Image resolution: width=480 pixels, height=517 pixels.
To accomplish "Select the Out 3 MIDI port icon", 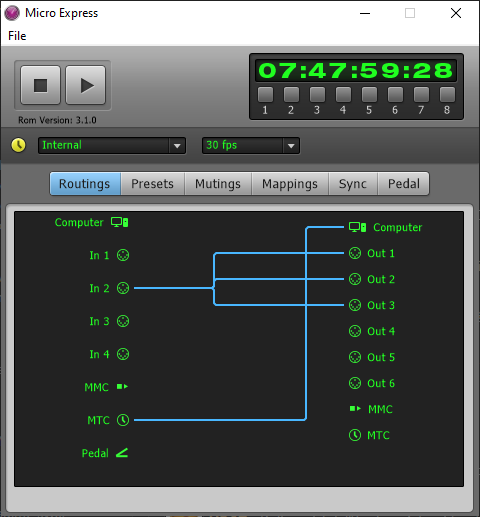I will 355,305.
